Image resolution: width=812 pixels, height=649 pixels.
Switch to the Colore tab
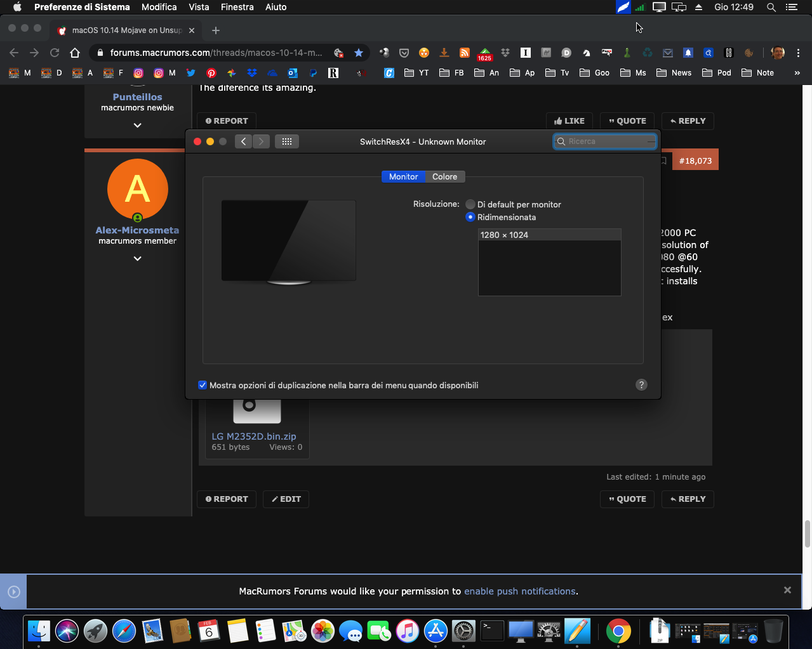[x=444, y=176]
